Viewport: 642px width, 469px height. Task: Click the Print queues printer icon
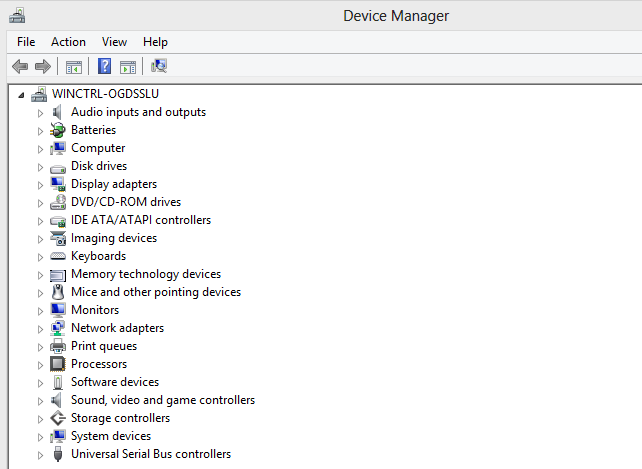click(x=58, y=346)
